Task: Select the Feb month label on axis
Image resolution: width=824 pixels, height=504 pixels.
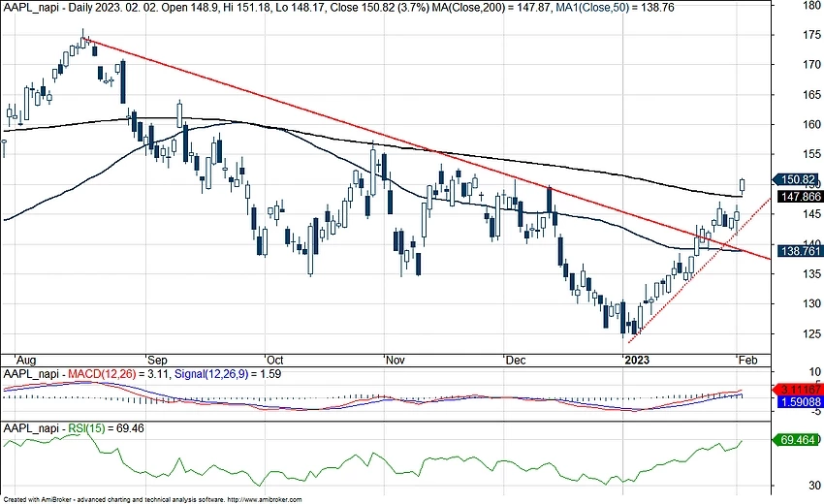Action: pyautogui.click(x=747, y=360)
